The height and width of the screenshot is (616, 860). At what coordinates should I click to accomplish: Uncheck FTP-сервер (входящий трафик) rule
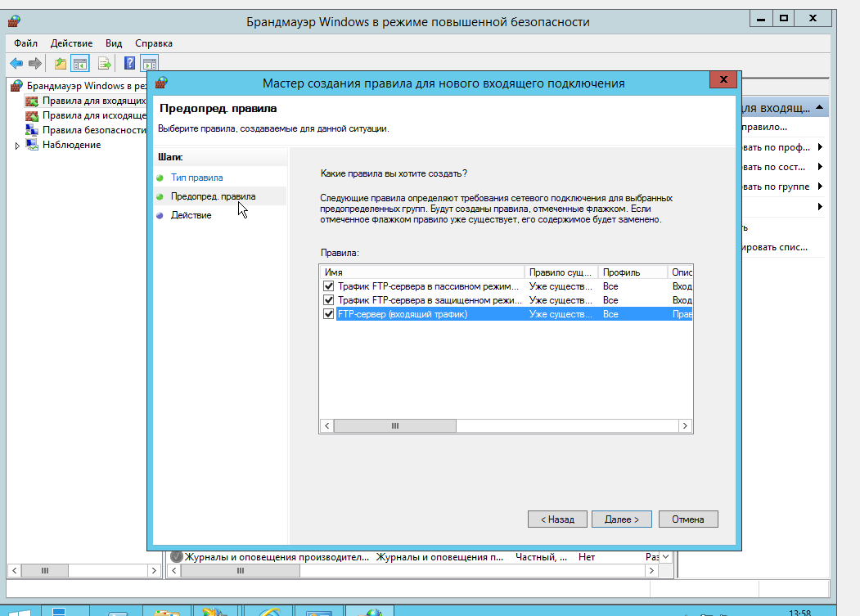pyautogui.click(x=328, y=314)
